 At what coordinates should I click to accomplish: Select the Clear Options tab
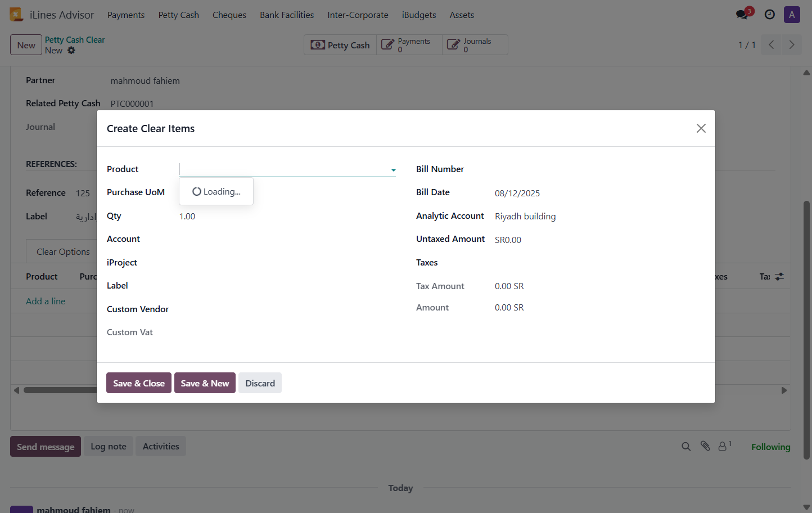point(63,251)
